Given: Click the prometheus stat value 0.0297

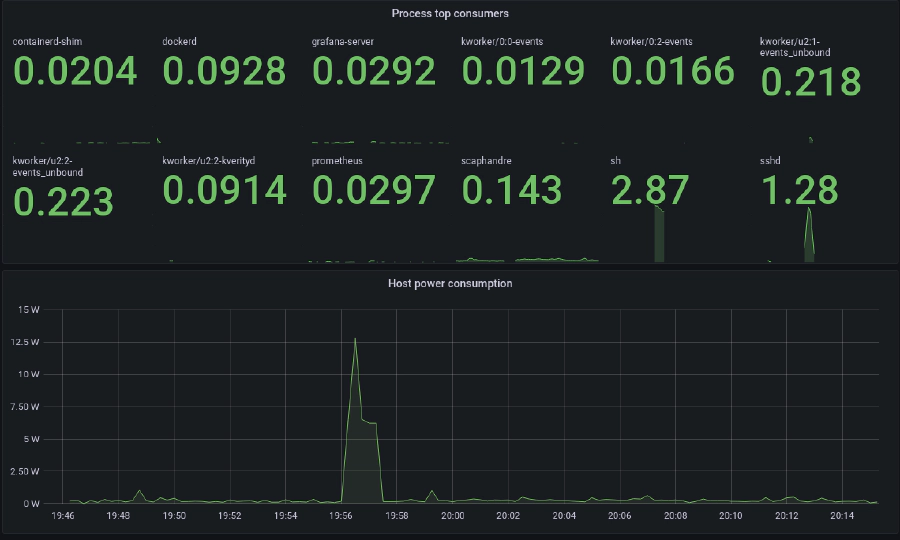Looking at the screenshot, I should coord(374,190).
